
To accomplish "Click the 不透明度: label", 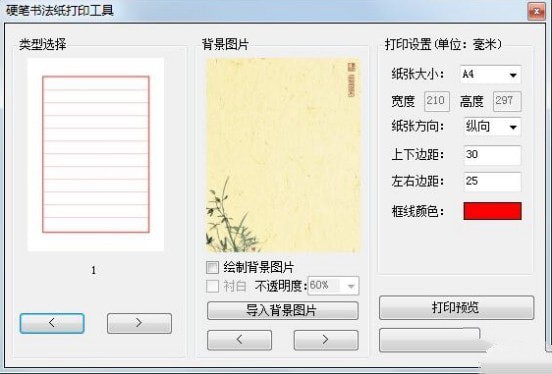I will tap(281, 286).
